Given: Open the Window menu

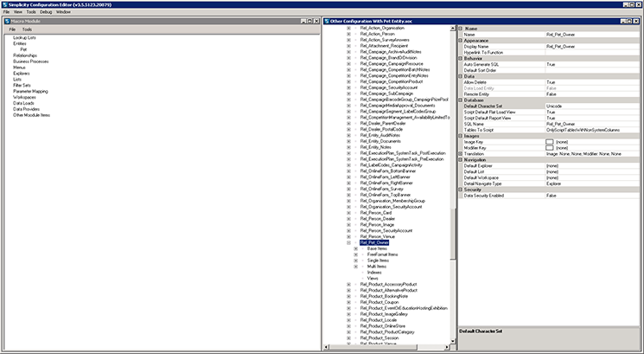Looking at the screenshot, I should pyautogui.click(x=63, y=12).
